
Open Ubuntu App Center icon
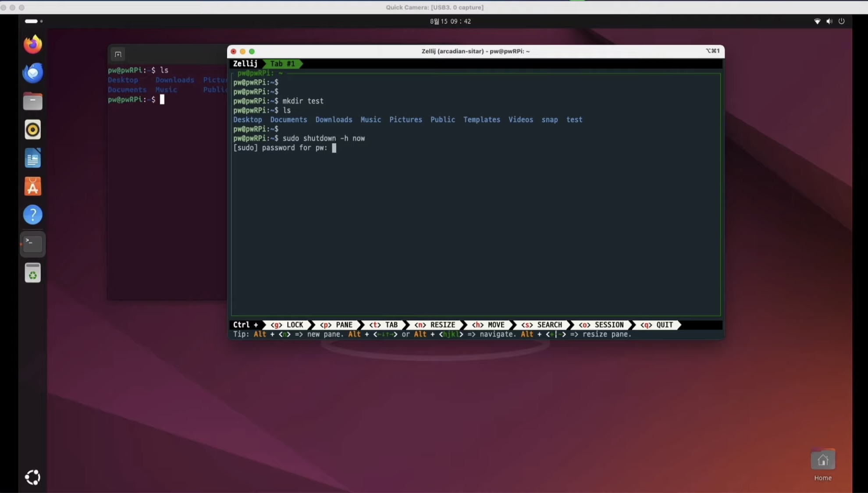click(x=33, y=187)
